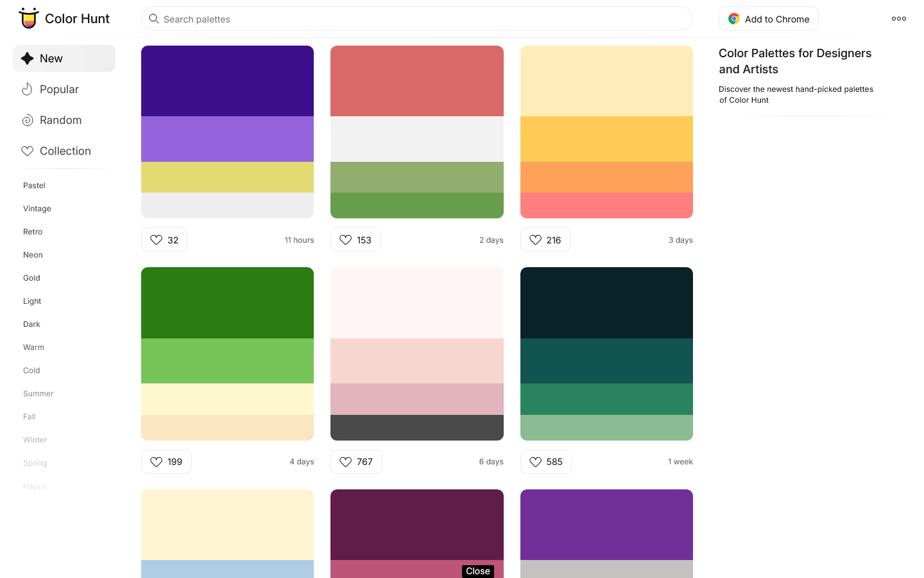The image size is (924, 578).
Task: Select the Summer tag
Action: click(38, 394)
